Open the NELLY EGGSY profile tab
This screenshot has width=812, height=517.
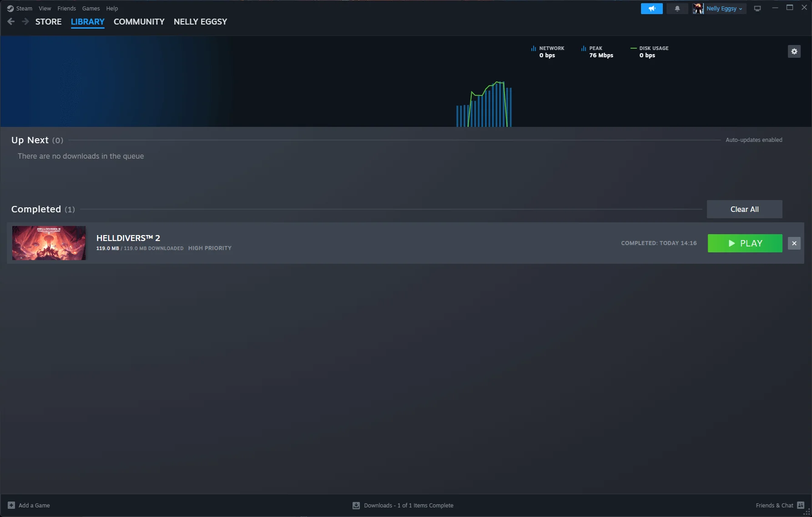(200, 21)
